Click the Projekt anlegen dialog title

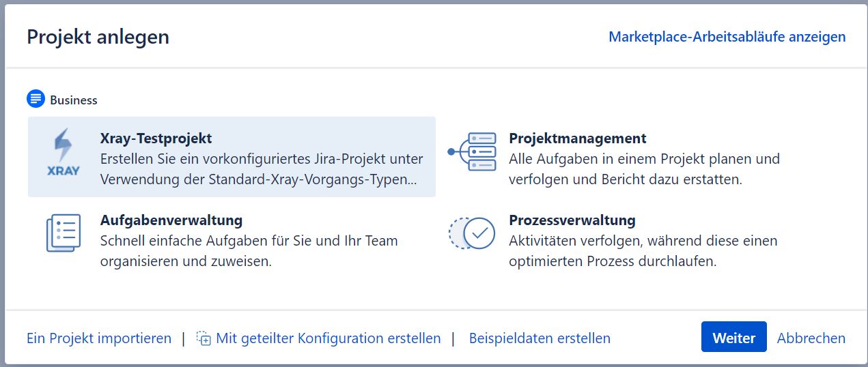coord(98,37)
